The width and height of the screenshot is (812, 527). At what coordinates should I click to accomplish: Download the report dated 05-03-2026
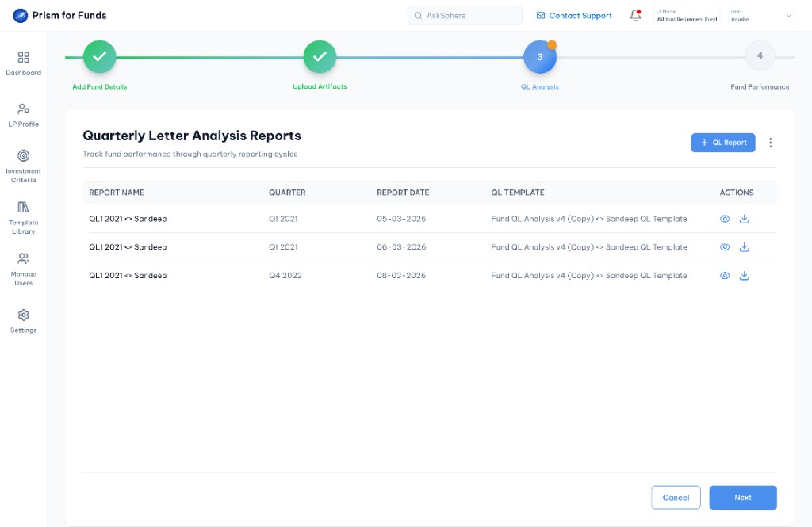[744, 219]
